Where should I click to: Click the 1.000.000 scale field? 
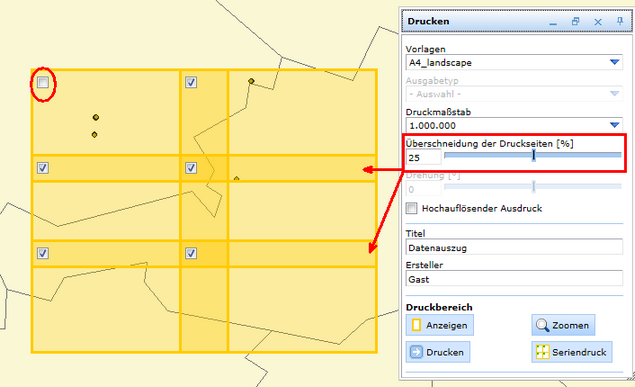pyautogui.click(x=514, y=125)
